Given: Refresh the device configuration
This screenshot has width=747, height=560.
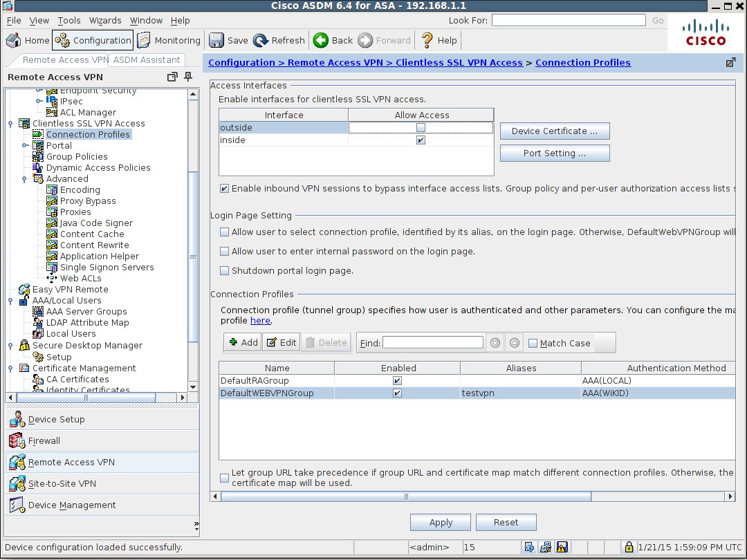Looking at the screenshot, I should [x=279, y=40].
